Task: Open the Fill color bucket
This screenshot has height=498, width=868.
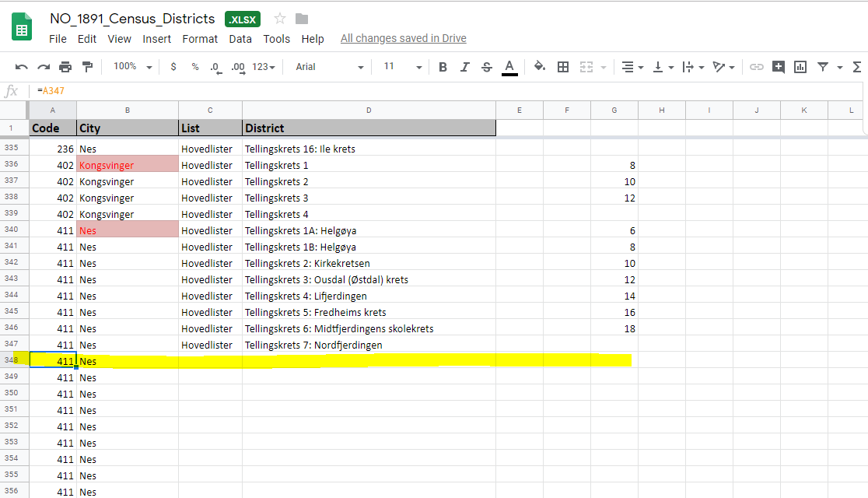Action: (x=540, y=67)
